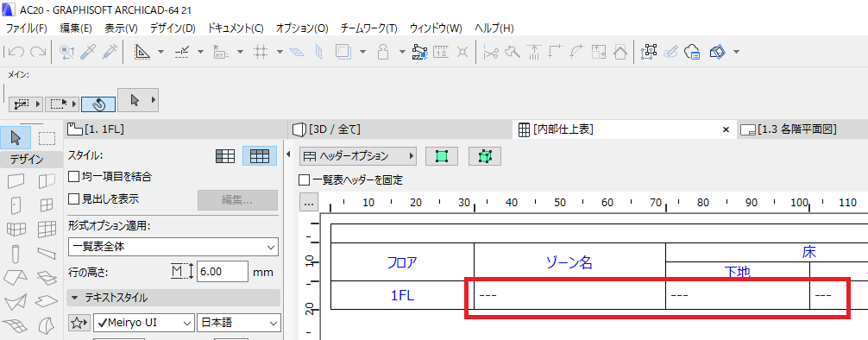Image resolution: width=868 pixels, height=340 pixels.
Task: Enable 見出しを表示 checkbox
Action: coord(73,198)
